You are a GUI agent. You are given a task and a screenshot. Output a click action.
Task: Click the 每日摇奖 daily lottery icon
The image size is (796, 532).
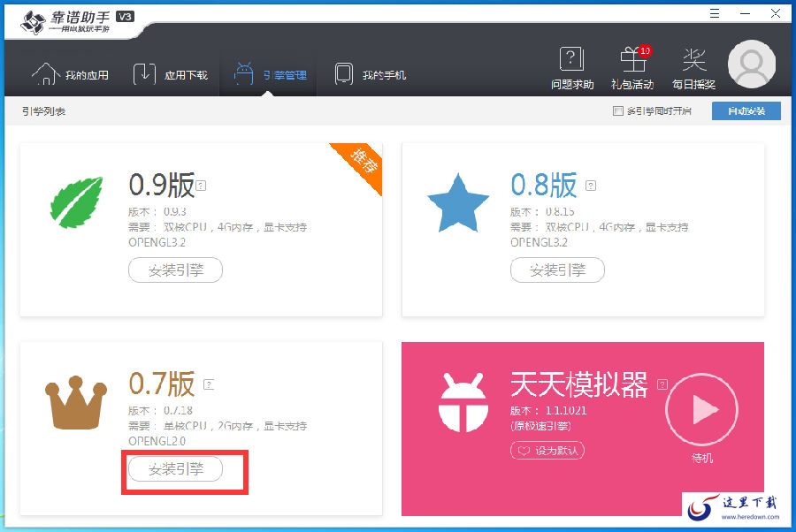[693, 60]
